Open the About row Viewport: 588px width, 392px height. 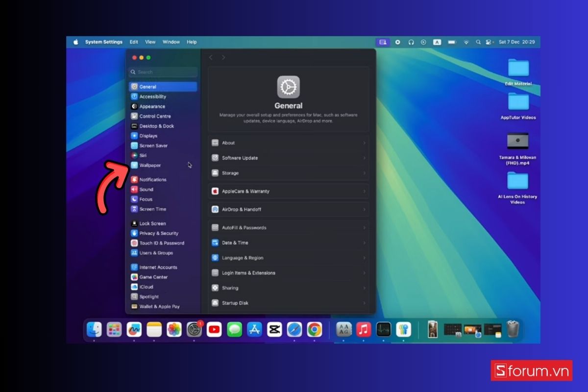[289, 143]
